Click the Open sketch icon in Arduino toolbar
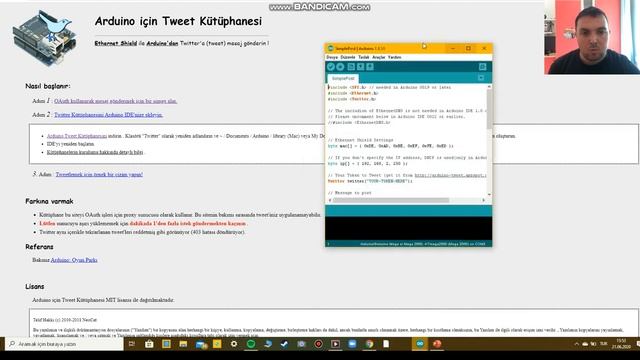 (x=360, y=67)
